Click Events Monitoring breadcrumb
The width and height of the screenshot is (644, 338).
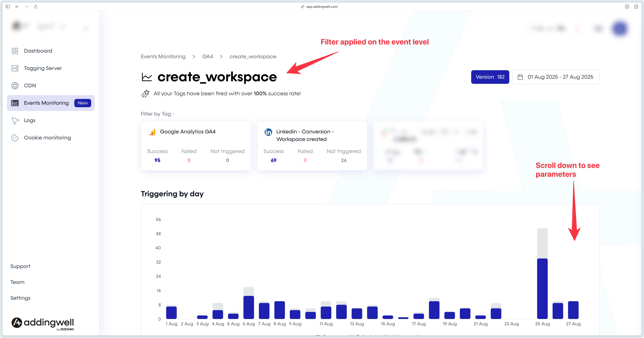[163, 57]
